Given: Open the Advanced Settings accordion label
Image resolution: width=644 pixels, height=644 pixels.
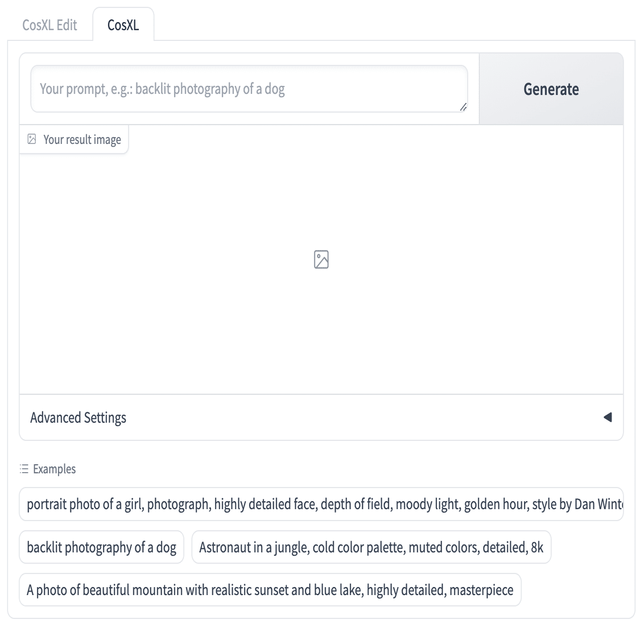Looking at the screenshot, I should point(78,418).
